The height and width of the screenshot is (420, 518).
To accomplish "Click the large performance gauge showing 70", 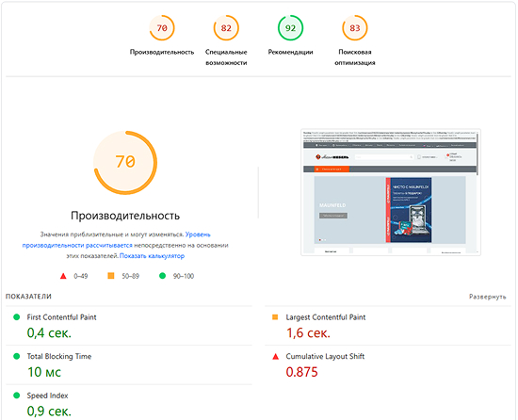I will click(125, 163).
